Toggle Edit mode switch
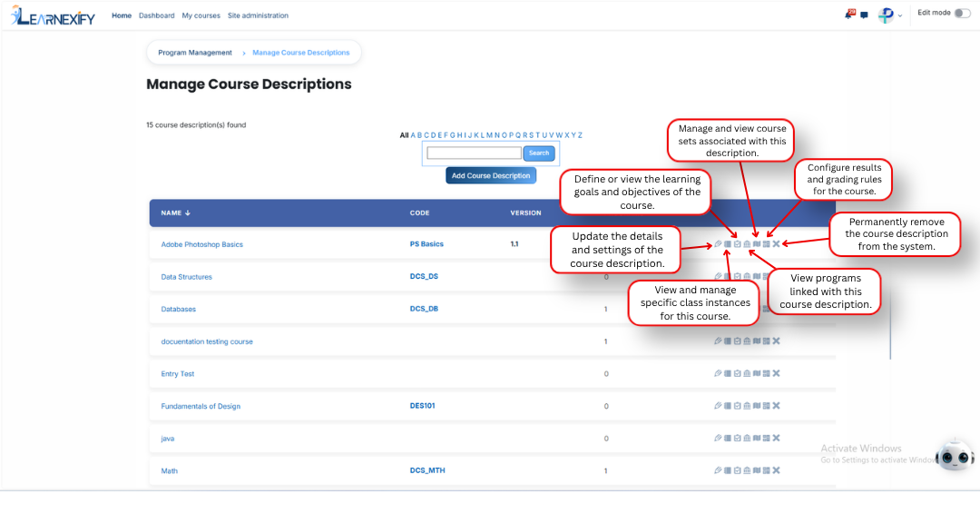 pos(962,13)
